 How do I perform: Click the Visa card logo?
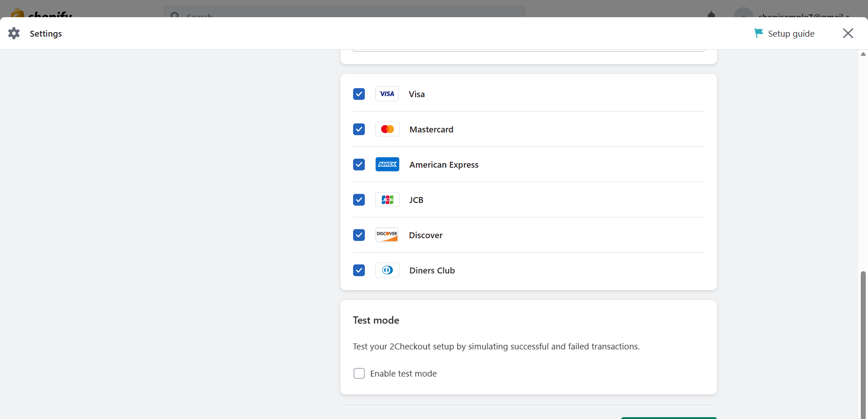coord(387,94)
